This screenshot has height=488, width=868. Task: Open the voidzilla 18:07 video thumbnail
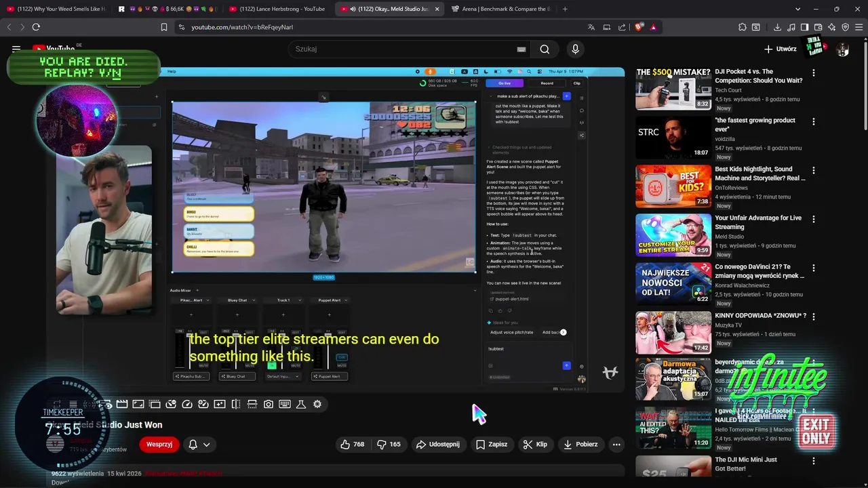point(673,138)
